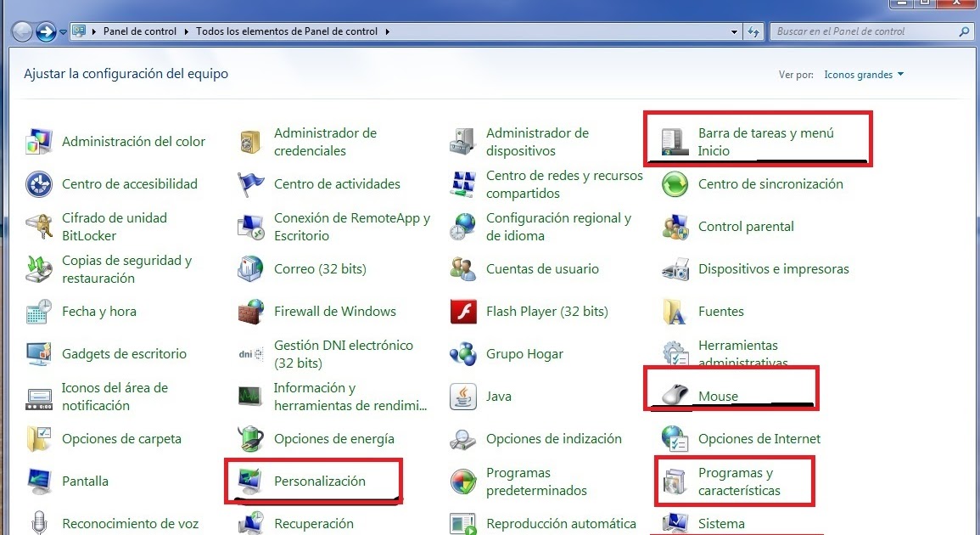This screenshot has width=980, height=535.
Task: Open Firewall de Windows settings
Action: (334, 312)
